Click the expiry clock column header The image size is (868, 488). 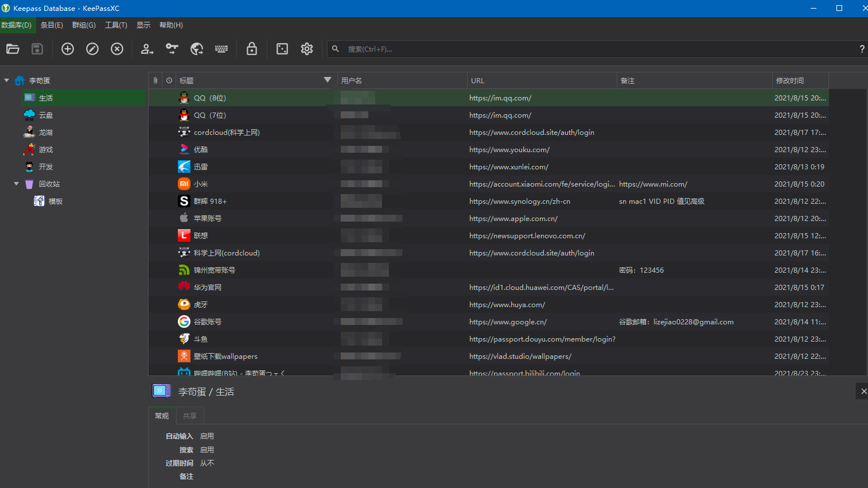169,80
